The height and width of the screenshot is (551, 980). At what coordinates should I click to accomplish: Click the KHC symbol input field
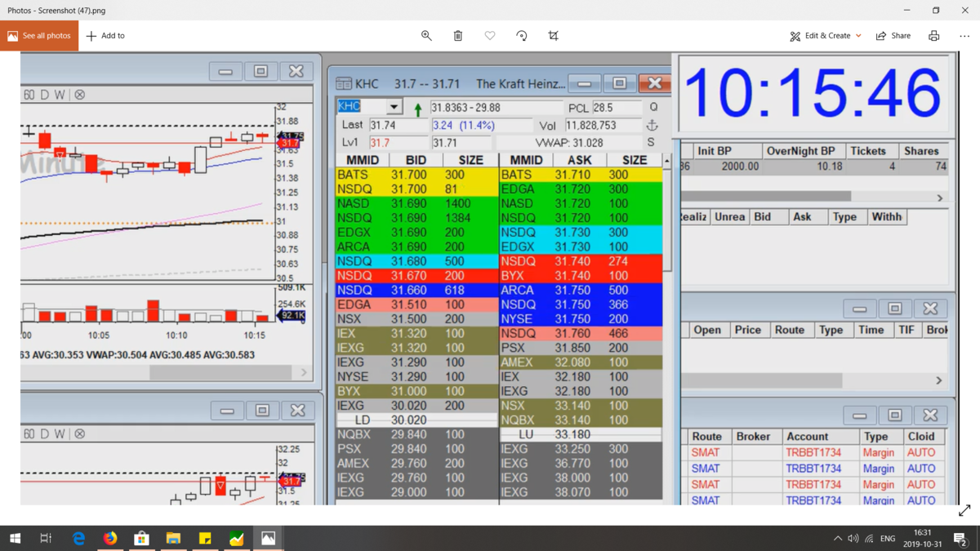pyautogui.click(x=361, y=107)
